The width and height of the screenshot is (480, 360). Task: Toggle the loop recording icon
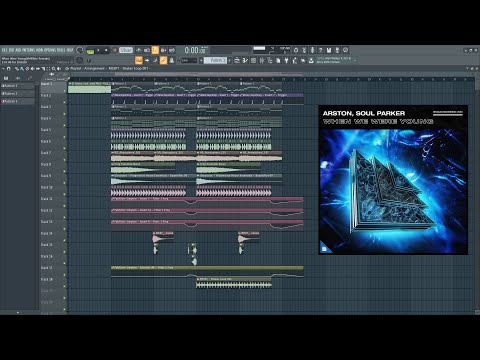(x=172, y=50)
